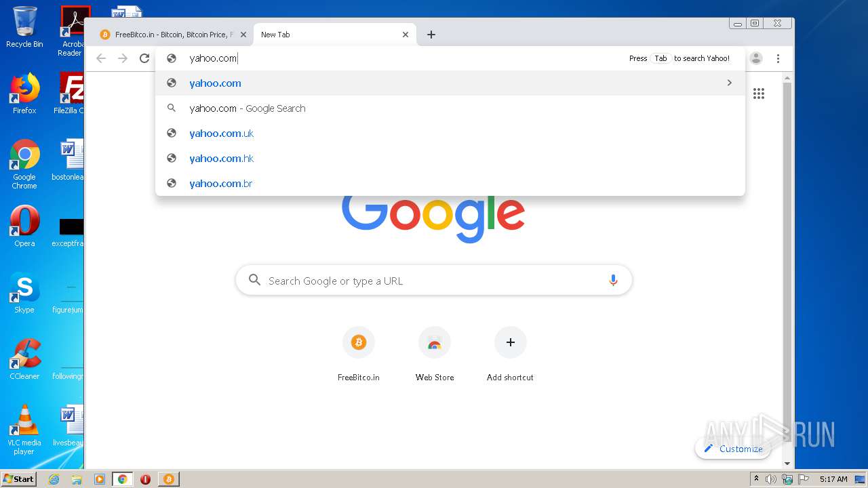Image resolution: width=868 pixels, height=488 pixels.
Task: Select the yahoo.com.br suggestion
Action: [x=450, y=184]
